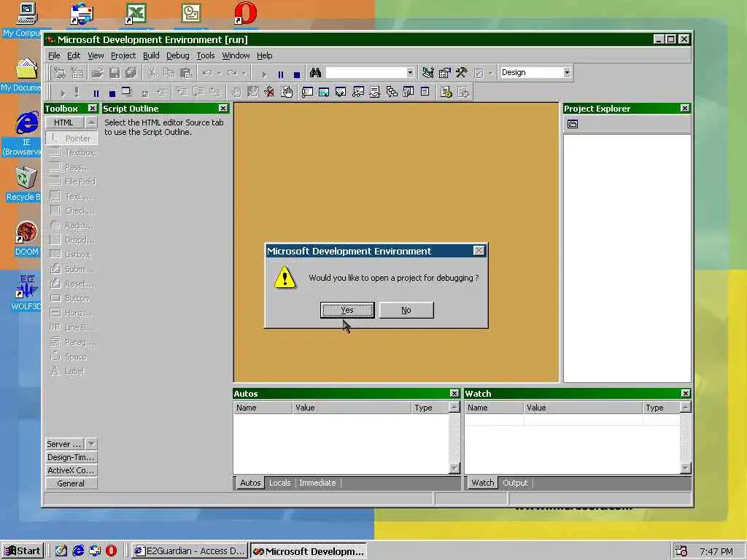Click the End stop icon in top toolbar
The height and width of the screenshot is (560, 747).
297,74
